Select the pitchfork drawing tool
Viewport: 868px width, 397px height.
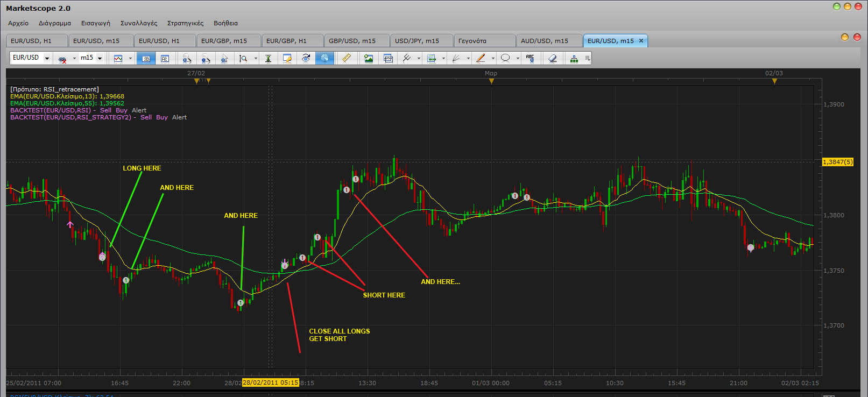click(x=407, y=58)
